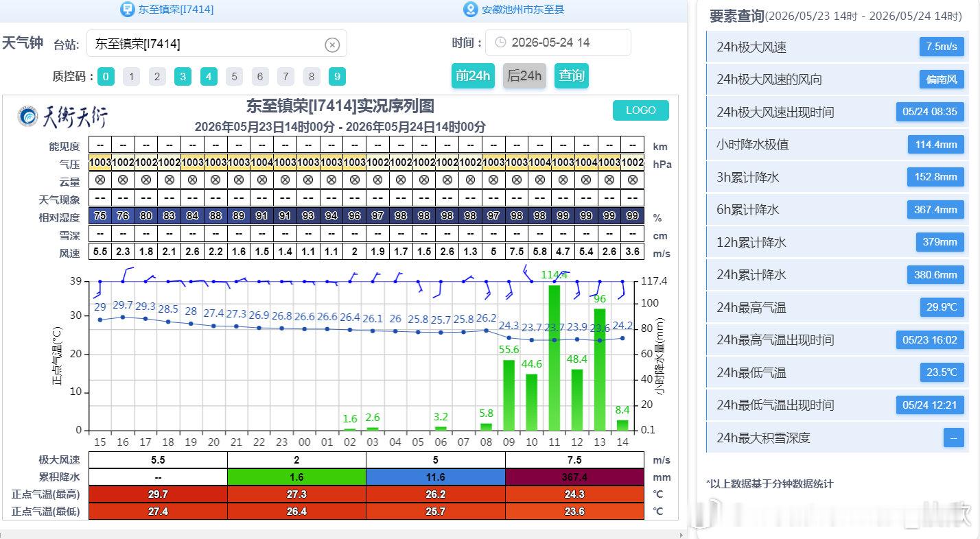Click the 29.7 temperature point at hour 16
Viewport: 980px width, 539px height.
click(x=123, y=317)
